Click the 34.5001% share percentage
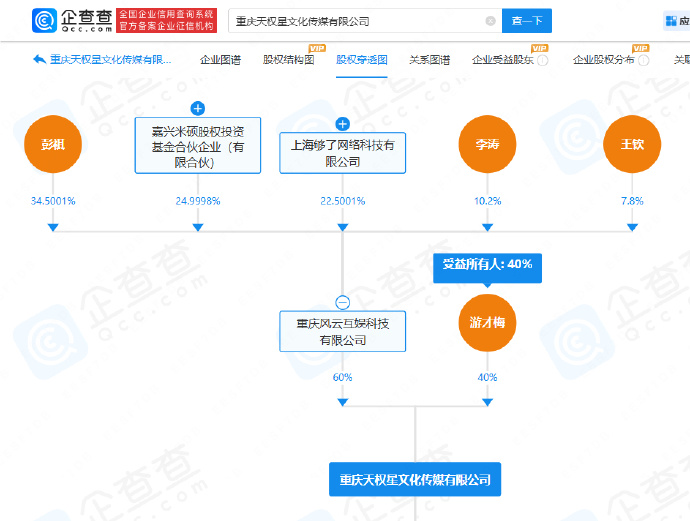The width and height of the screenshot is (690, 521). (53, 201)
